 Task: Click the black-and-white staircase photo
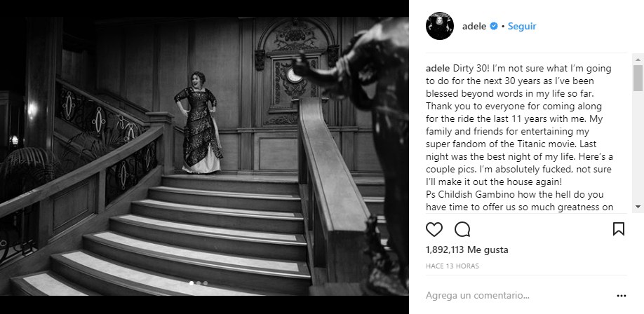pos(204,156)
